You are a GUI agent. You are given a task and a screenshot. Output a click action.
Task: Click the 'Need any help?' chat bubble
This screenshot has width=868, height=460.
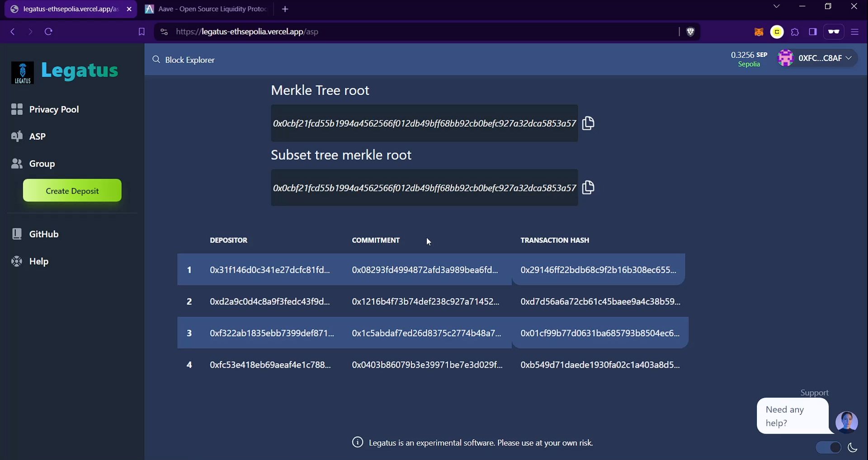(x=793, y=416)
